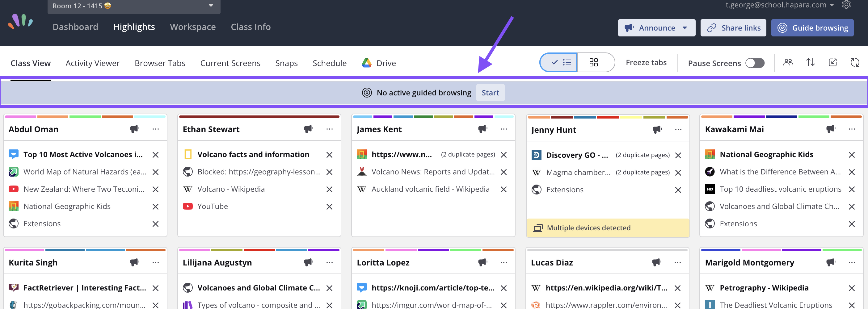Close Ethan Stewart's YouTube tab

[329, 207]
